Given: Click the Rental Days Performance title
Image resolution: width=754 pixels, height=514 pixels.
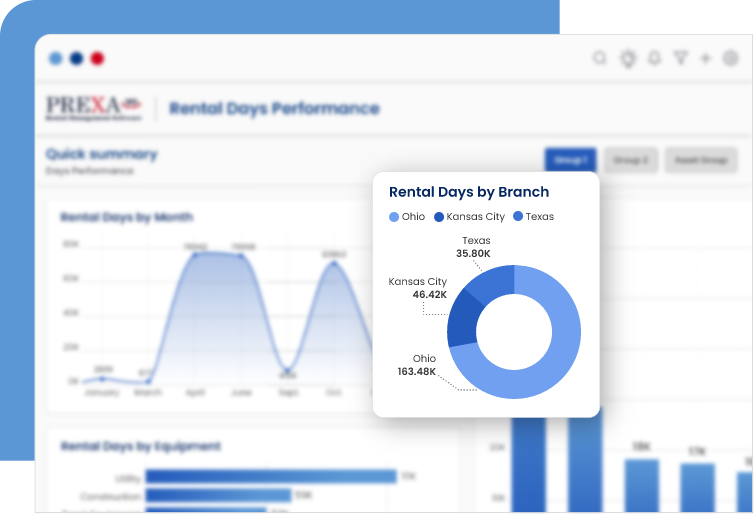Looking at the screenshot, I should point(274,108).
